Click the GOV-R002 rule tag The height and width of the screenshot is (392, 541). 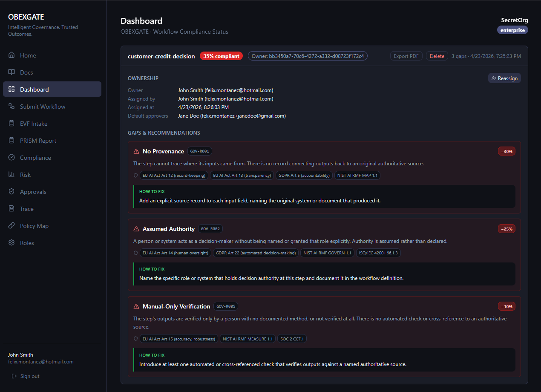(x=210, y=229)
